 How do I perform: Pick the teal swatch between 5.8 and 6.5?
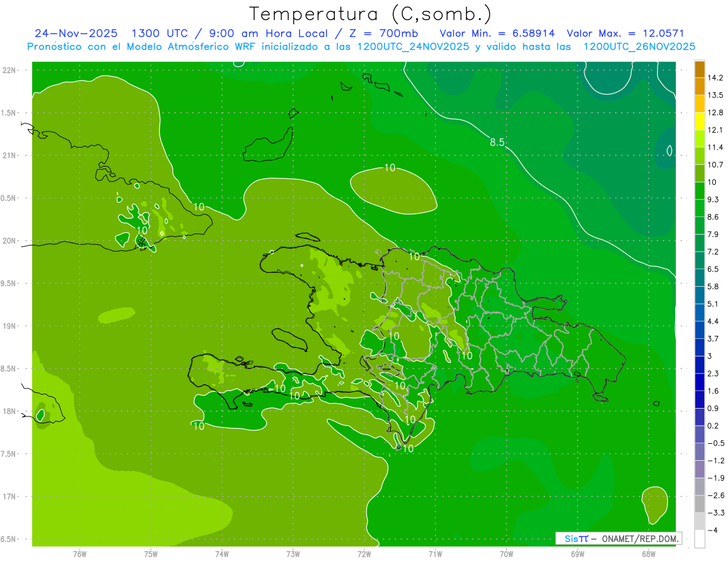click(x=699, y=278)
